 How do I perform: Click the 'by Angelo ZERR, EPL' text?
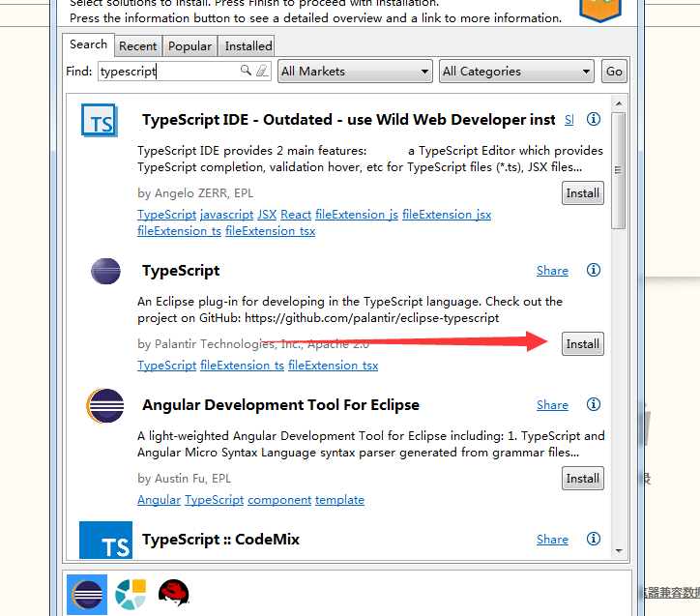pos(195,193)
